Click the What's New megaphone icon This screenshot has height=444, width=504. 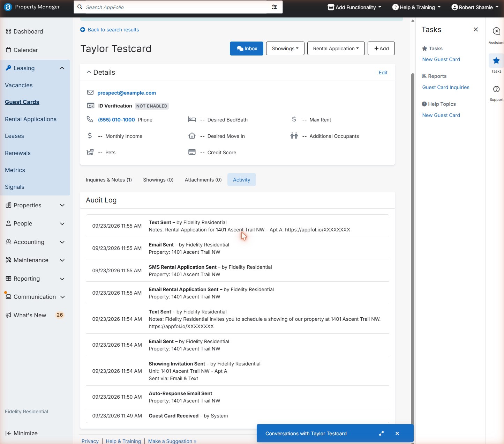point(8,315)
